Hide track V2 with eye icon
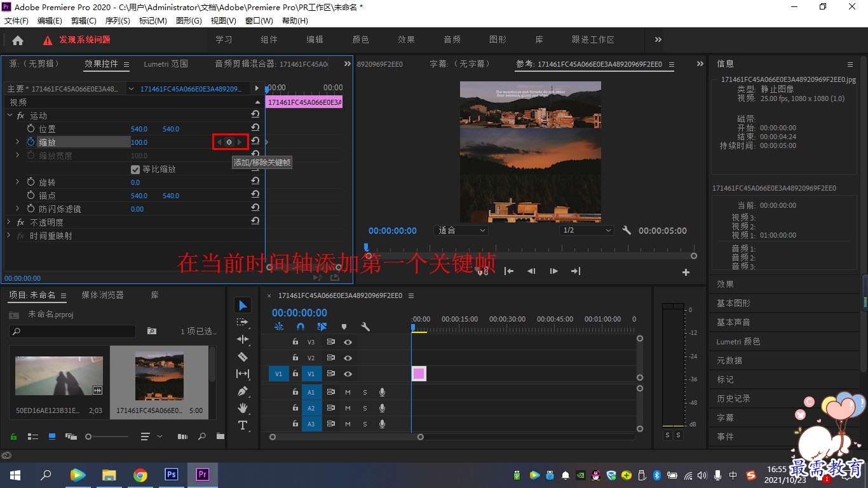This screenshot has height=488, width=868. coord(348,358)
